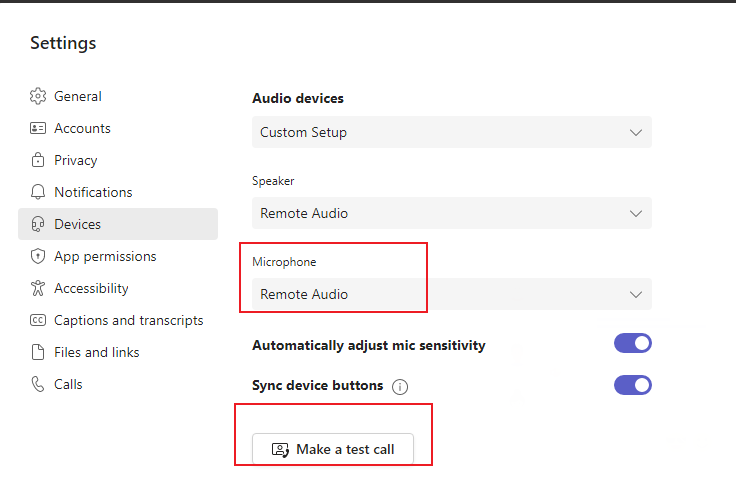Turn off Sync device buttons toggle

[632, 385]
